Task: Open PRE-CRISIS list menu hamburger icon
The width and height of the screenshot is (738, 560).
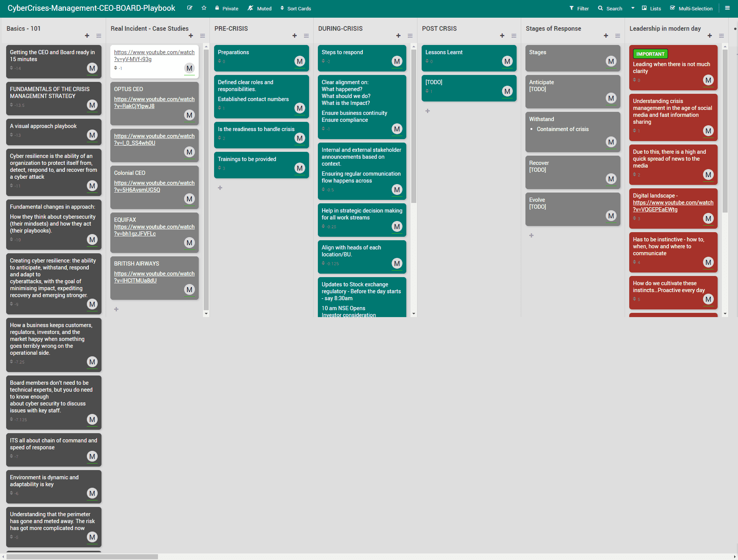Action: click(x=306, y=36)
